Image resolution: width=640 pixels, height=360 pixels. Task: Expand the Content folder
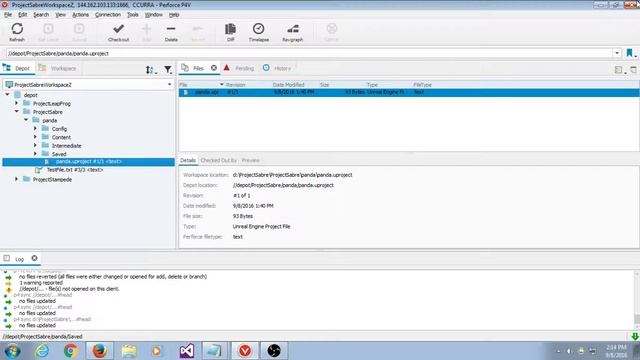[36, 137]
